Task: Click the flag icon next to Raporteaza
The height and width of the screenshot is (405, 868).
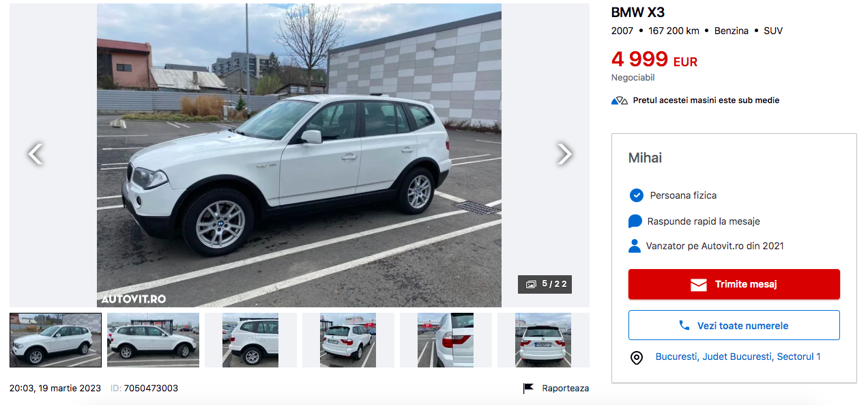Action: [528, 389]
